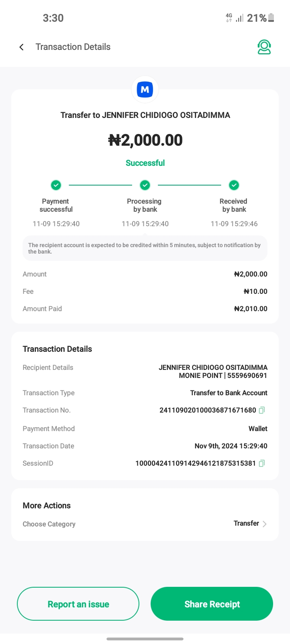This screenshot has height=644, width=290.
Task: Tap the back arrow icon
Action: [x=22, y=47]
